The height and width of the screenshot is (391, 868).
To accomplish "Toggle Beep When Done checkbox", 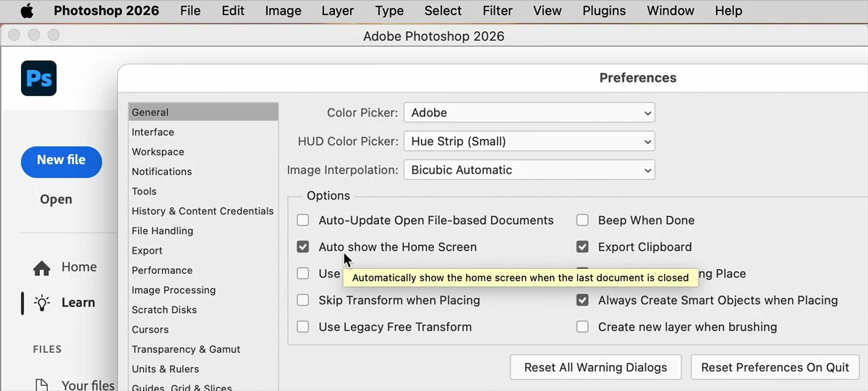I will click(x=582, y=220).
